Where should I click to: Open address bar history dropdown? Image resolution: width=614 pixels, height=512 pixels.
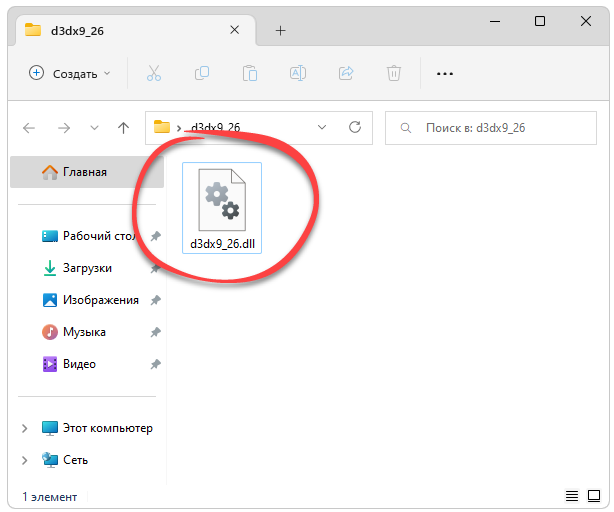(322, 128)
